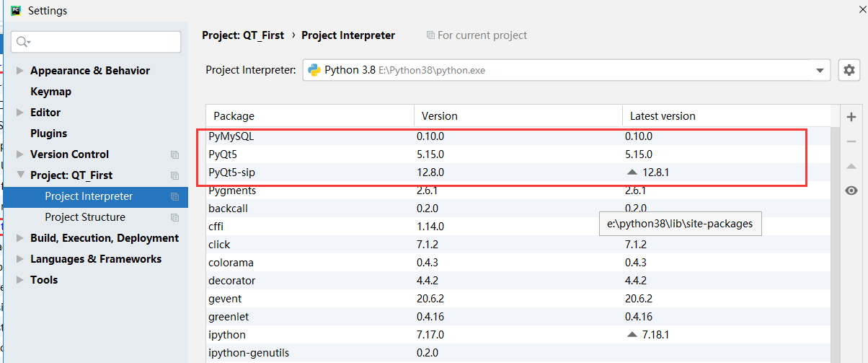Expand the Editor settings section
This screenshot has height=363, width=868.
coord(19,113)
